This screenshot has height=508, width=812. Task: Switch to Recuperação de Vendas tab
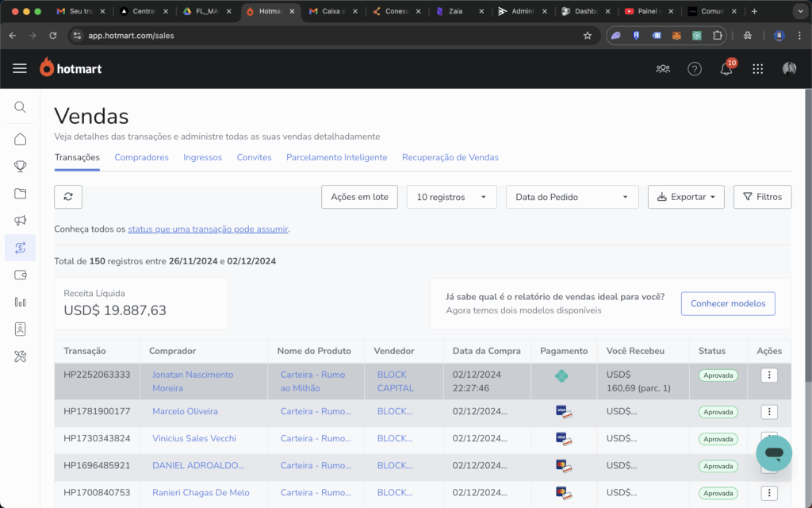pyautogui.click(x=450, y=157)
